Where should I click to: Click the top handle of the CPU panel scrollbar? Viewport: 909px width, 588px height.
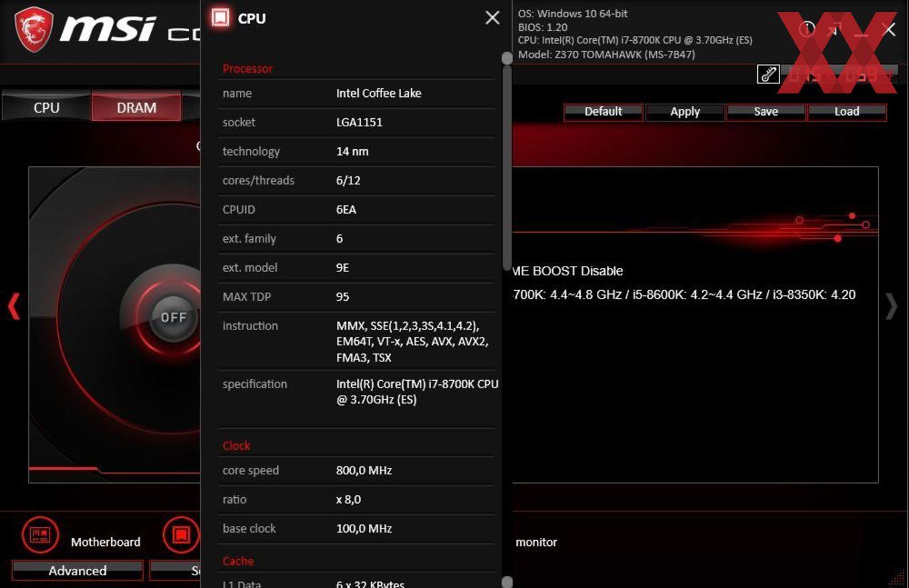tap(507, 58)
